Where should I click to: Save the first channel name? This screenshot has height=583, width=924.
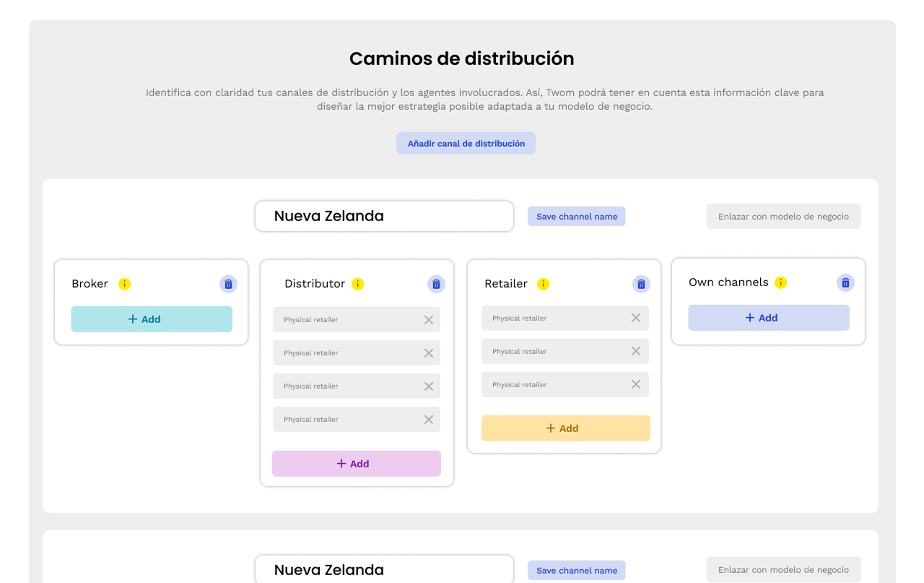(576, 216)
